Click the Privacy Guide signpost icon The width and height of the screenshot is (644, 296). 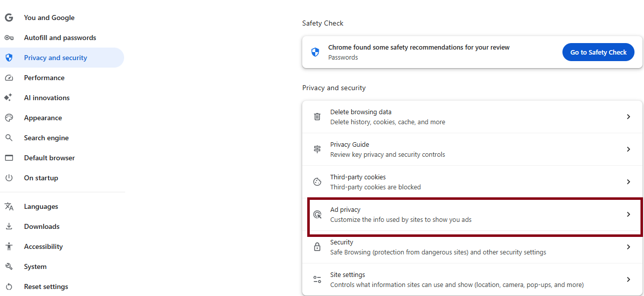click(317, 149)
